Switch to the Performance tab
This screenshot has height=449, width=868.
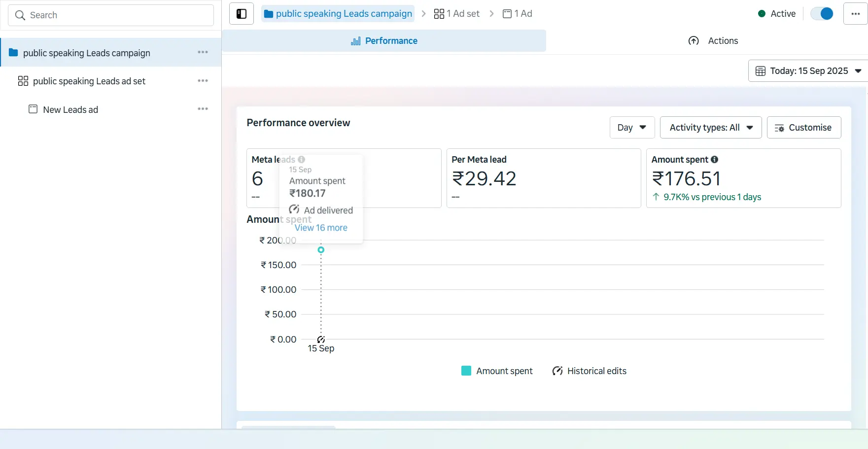[x=384, y=41]
